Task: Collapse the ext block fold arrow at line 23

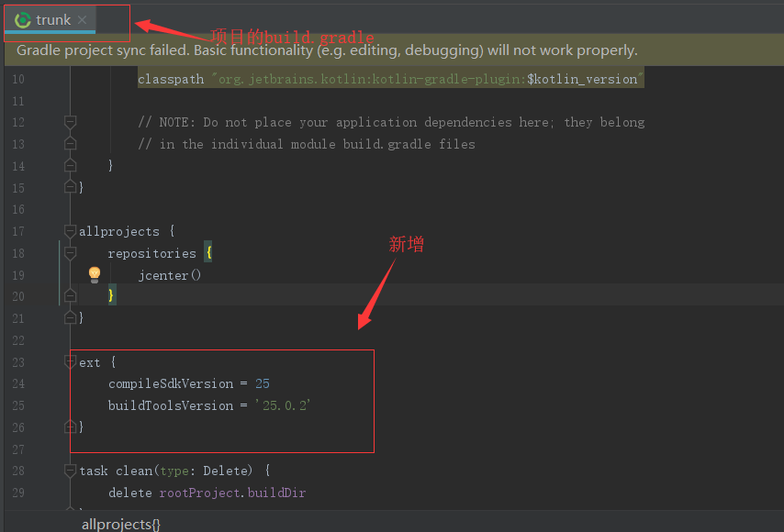Action: point(69,361)
